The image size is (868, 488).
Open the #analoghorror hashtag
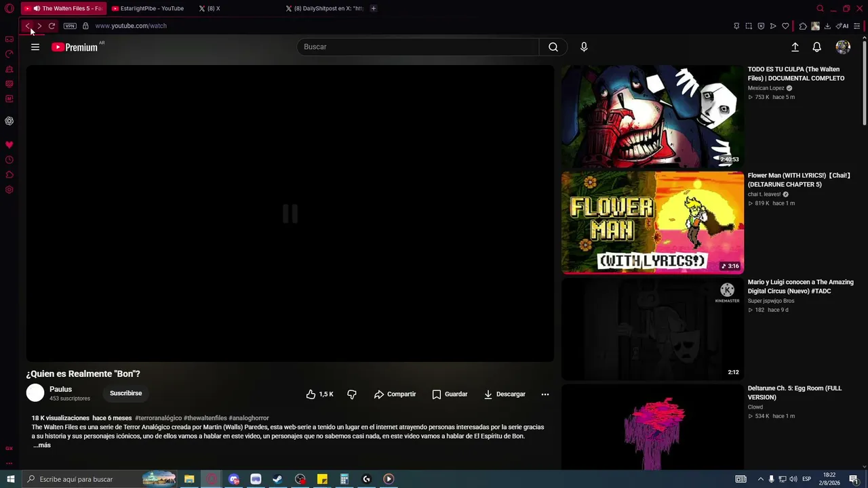point(249,418)
